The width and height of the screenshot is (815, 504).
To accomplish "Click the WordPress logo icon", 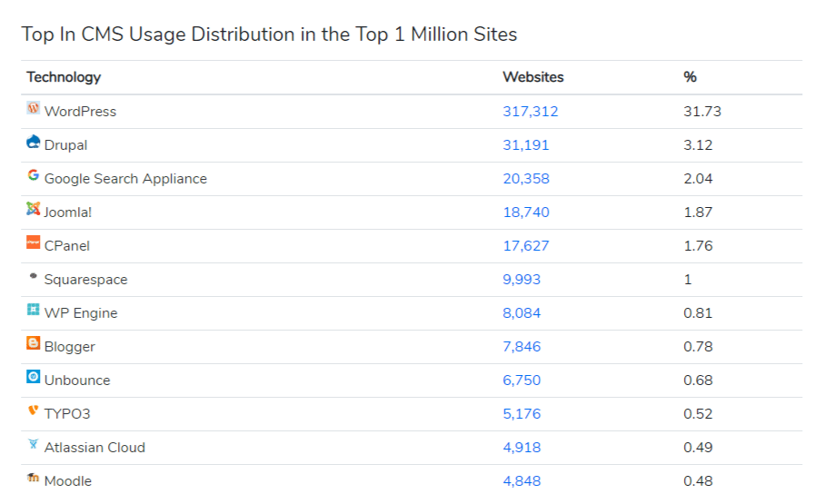I will (x=34, y=108).
